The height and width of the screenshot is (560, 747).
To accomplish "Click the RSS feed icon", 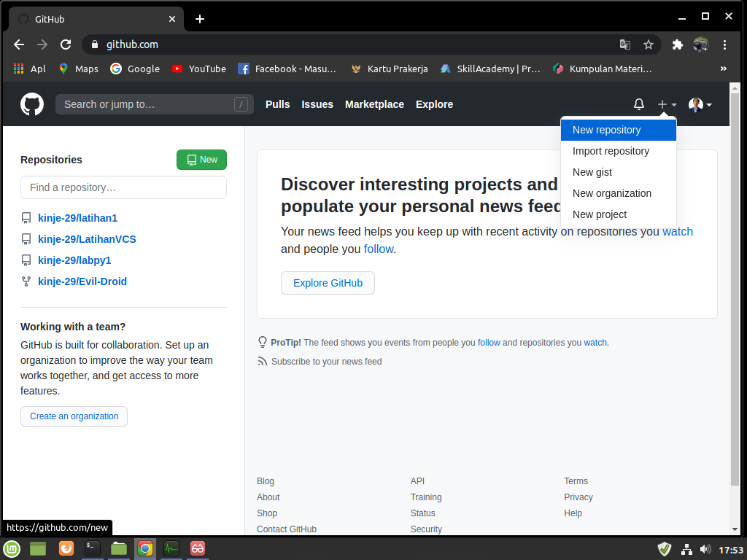I will pos(262,362).
